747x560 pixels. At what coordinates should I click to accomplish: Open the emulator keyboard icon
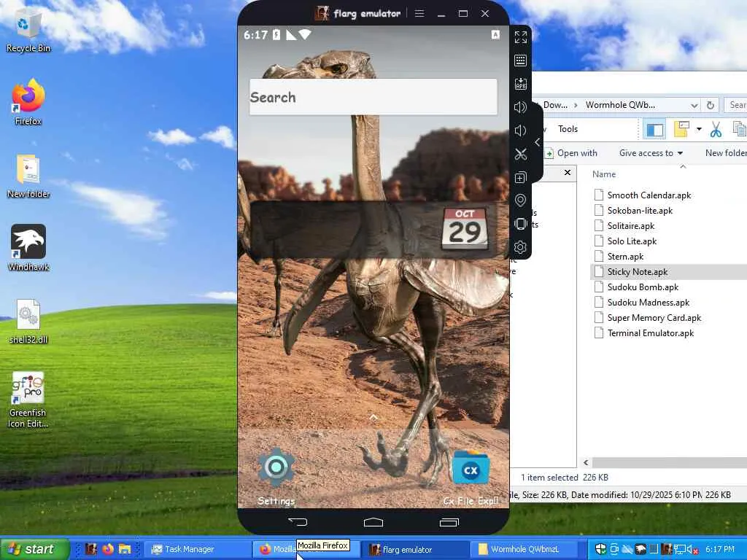point(520,61)
